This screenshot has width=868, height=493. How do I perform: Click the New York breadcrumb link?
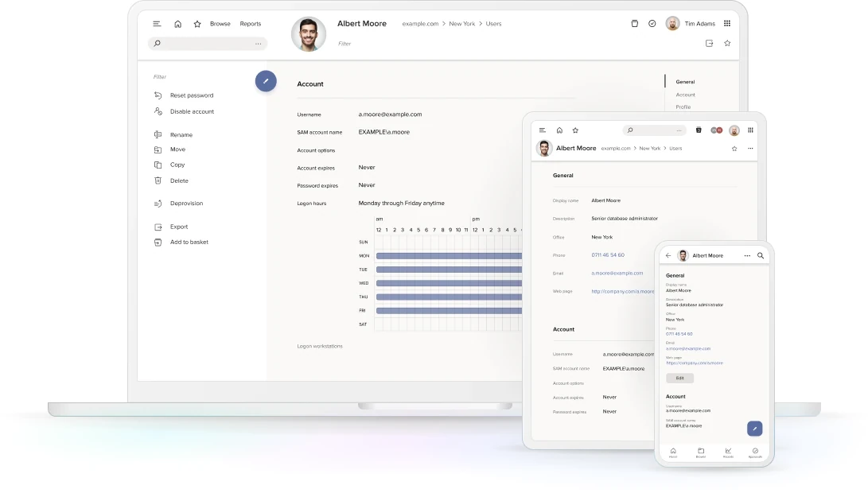pos(461,24)
